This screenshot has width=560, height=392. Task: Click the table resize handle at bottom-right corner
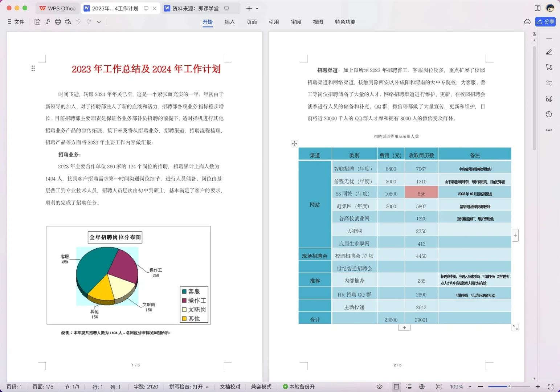tap(515, 327)
